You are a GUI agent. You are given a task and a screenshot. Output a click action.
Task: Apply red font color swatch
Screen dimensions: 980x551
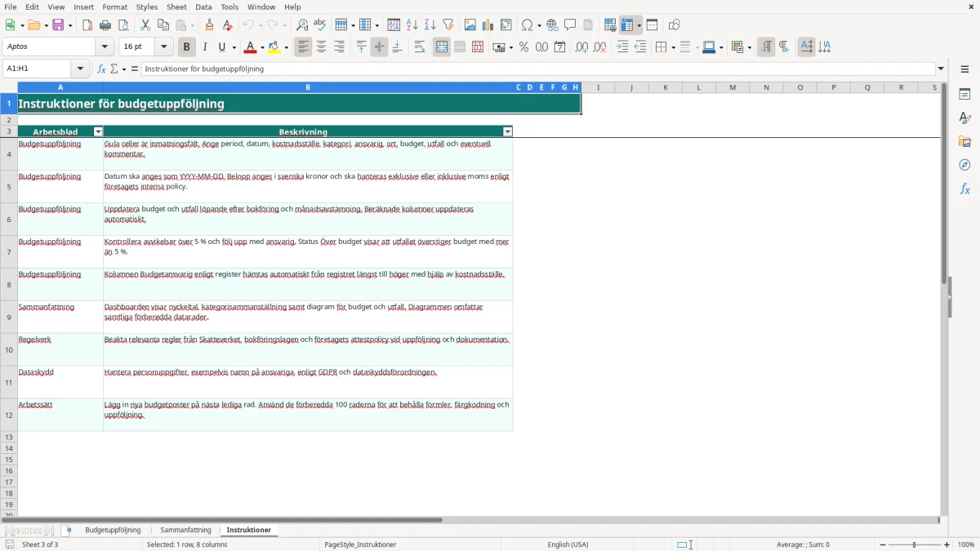251,47
